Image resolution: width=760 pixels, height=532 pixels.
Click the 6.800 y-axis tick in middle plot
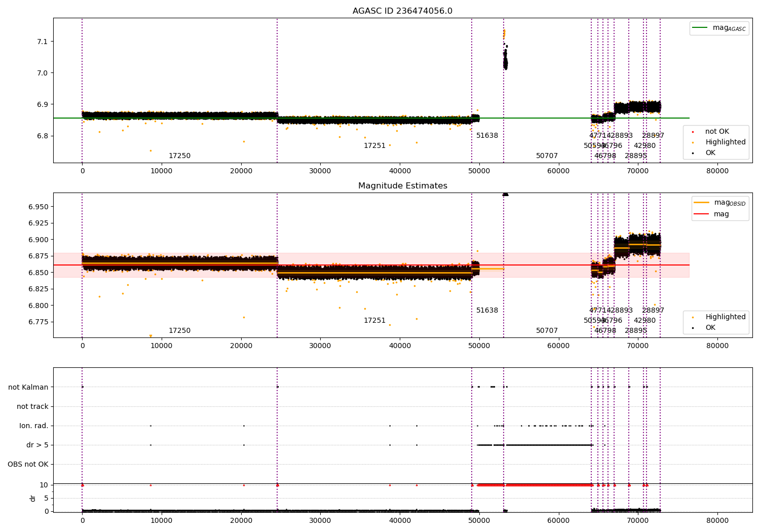pos(39,306)
